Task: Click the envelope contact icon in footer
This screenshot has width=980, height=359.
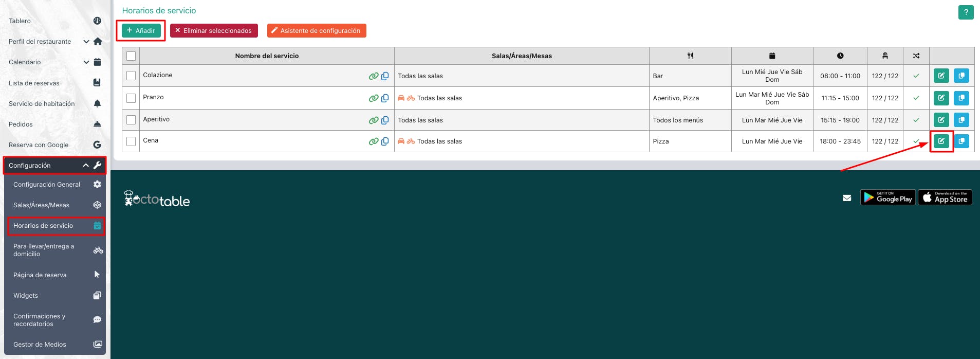Action: tap(847, 198)
